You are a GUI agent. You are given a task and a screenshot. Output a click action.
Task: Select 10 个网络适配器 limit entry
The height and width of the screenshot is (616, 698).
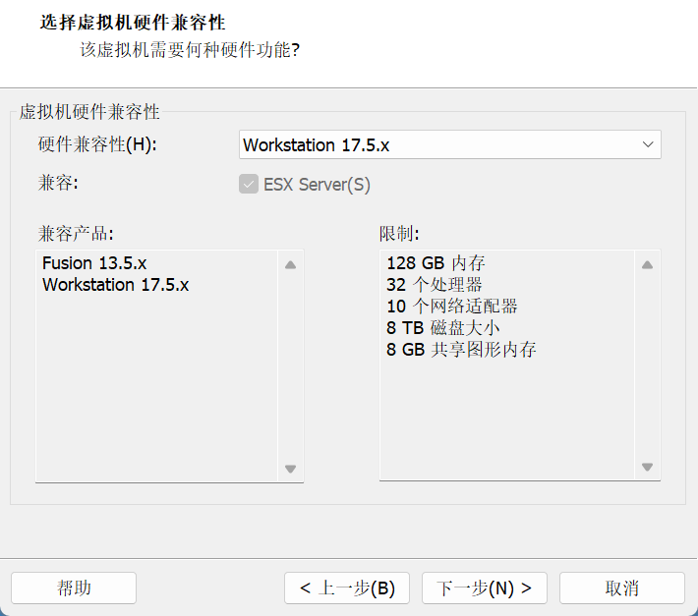click(x=452, y=307)
